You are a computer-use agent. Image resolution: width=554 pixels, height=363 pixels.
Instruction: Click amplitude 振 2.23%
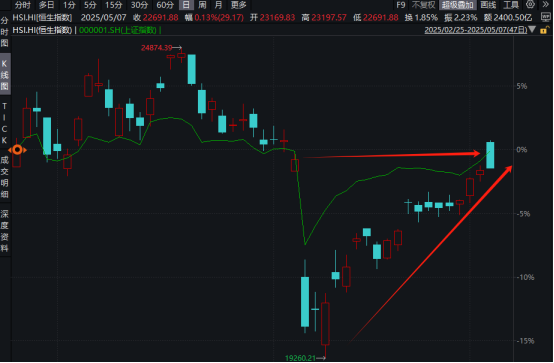[x=461, y=17]
